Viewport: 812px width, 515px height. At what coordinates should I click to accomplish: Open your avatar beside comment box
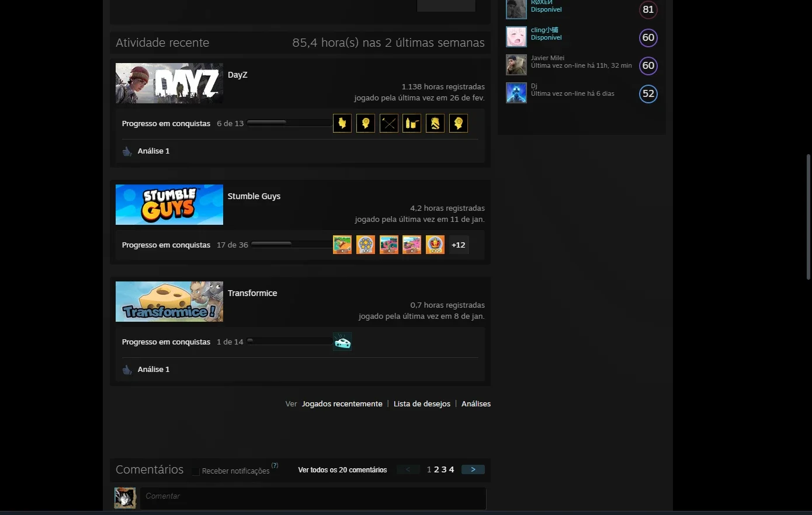point(125,498)
